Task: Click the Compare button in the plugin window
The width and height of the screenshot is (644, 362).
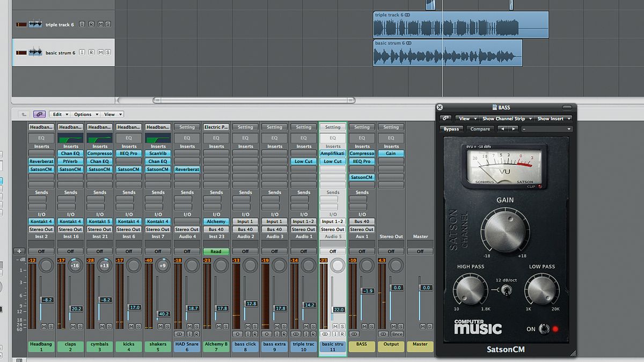Action: click(480, 129)
